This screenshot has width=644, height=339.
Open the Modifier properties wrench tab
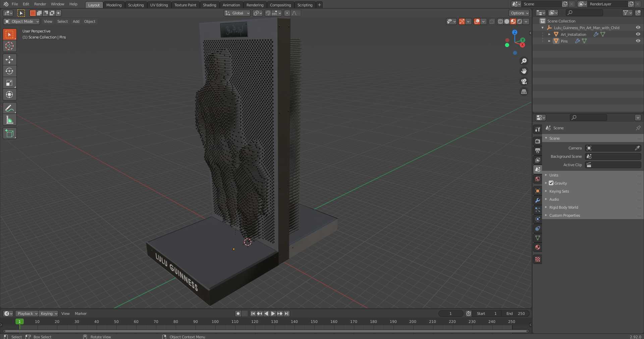538,200
